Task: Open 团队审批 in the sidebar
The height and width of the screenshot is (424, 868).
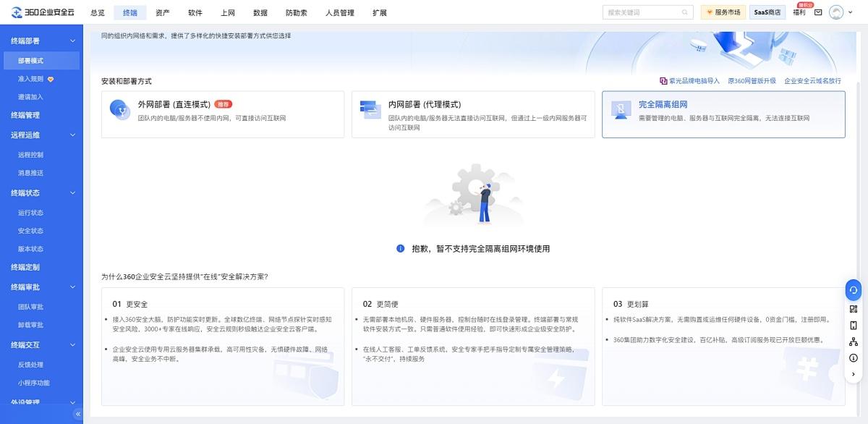Action: pos(31,307)
